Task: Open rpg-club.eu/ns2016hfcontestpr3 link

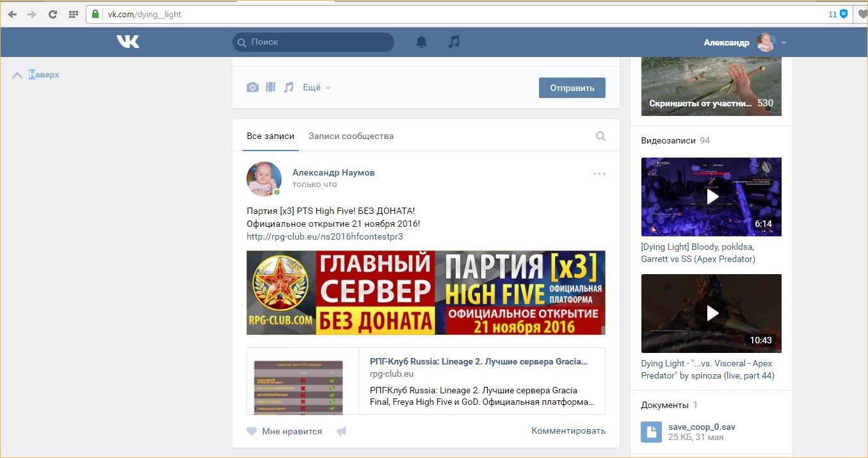Action: coord(325,236)
